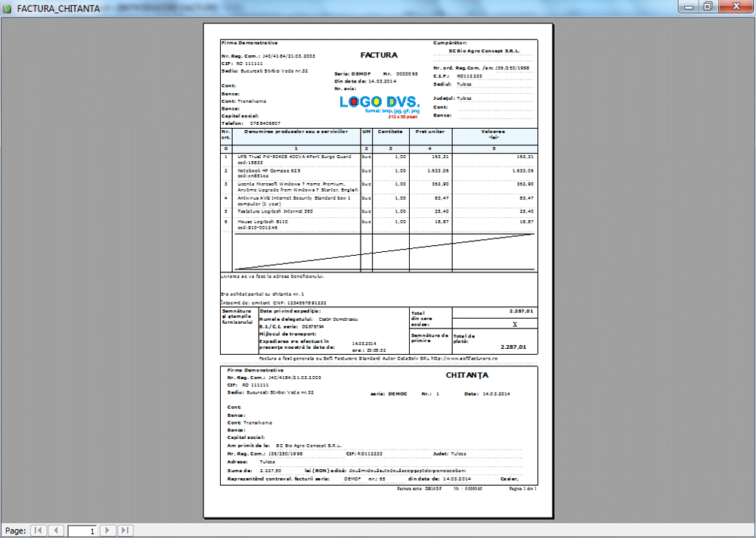756x538 pixels.
Task: Click the 'CHITANȚA' heading
Action: [x=466, y=375]
